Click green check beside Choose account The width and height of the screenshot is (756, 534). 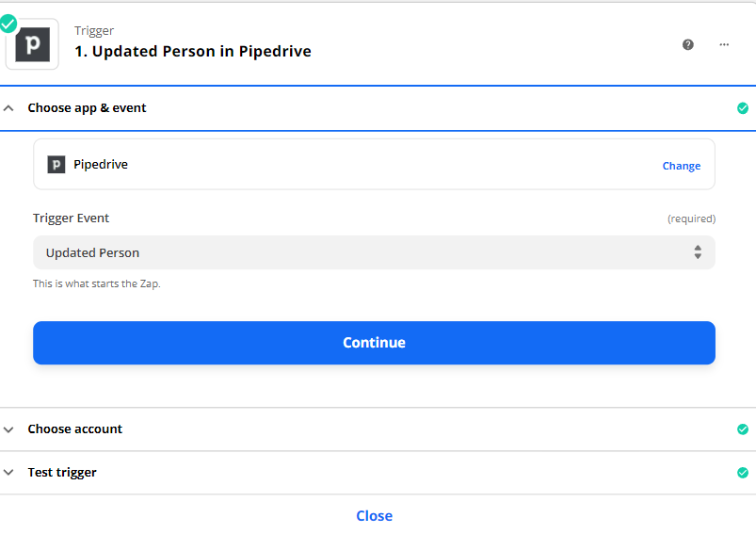[742, 429]
